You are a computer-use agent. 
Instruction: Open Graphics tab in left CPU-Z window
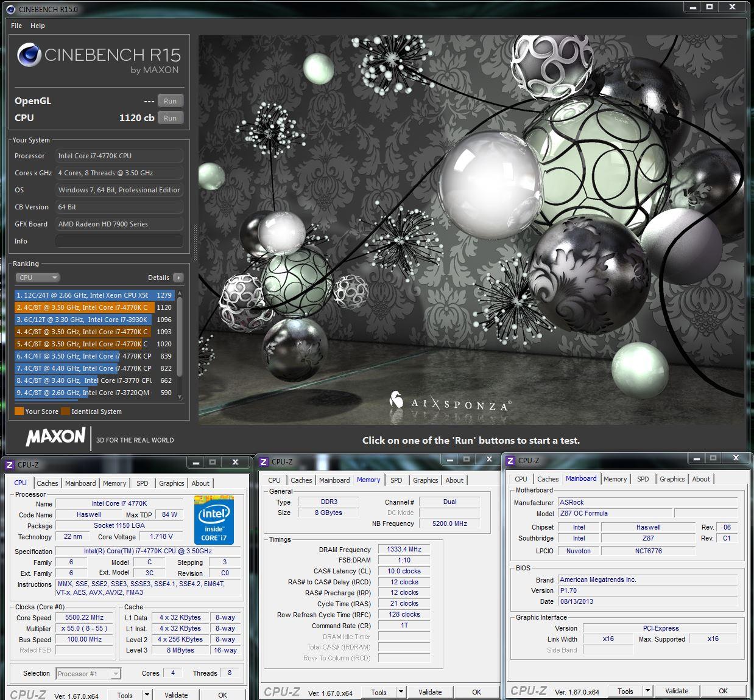coord(172,483)
